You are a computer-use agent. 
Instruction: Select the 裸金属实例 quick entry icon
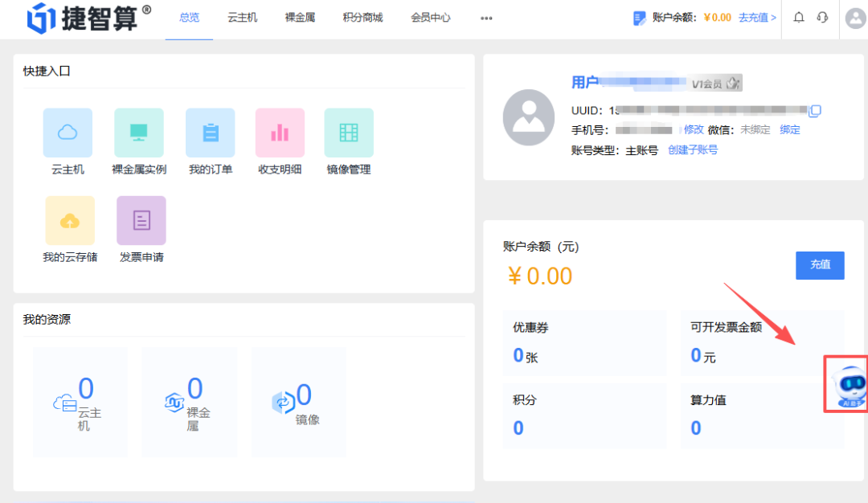[138, 132]
